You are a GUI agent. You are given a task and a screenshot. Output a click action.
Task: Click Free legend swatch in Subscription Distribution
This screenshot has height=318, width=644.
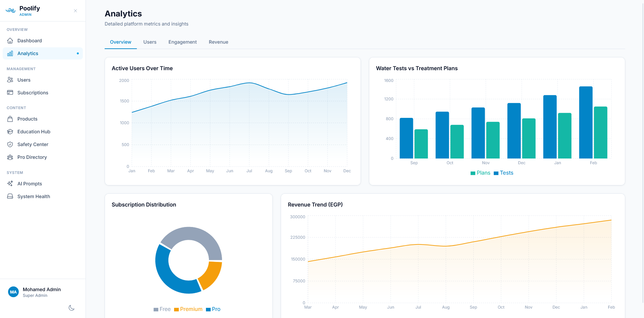156,310
